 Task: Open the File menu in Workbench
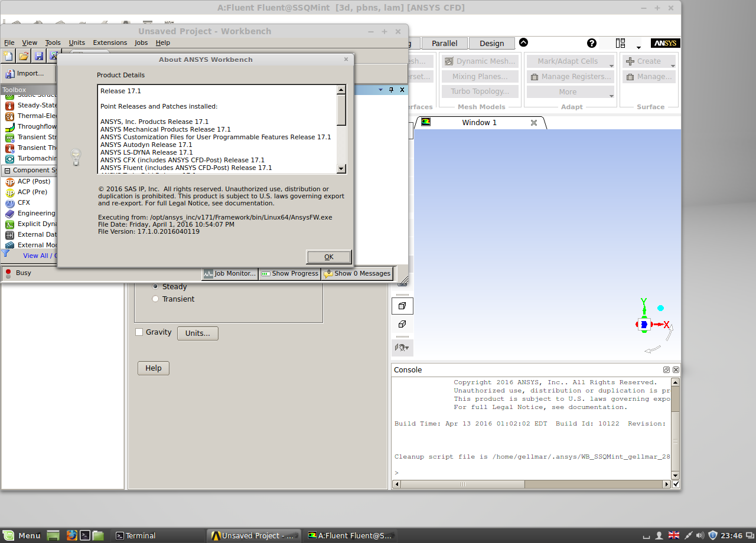tap(9, 42)
